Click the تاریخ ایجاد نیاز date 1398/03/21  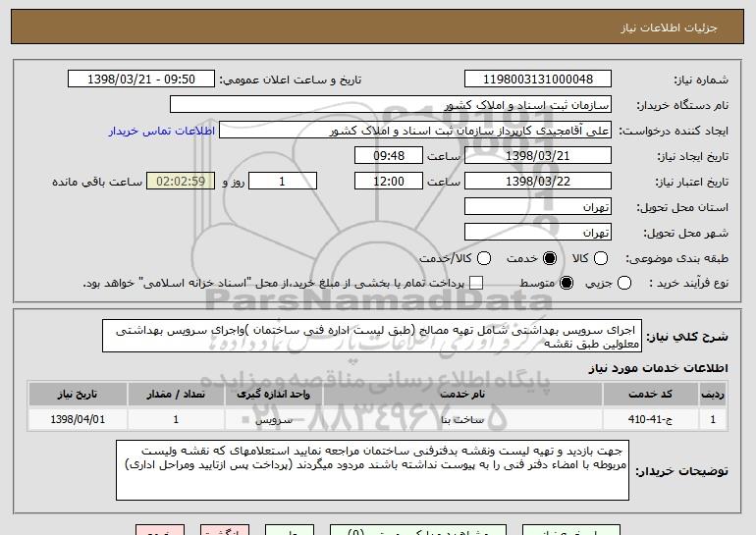pos(538,156)
